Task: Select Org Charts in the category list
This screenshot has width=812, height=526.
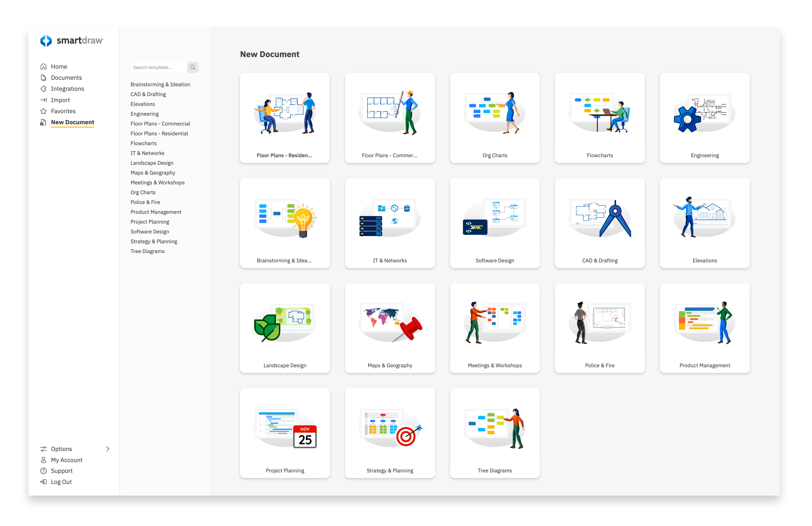Action: tap(143, 192)
